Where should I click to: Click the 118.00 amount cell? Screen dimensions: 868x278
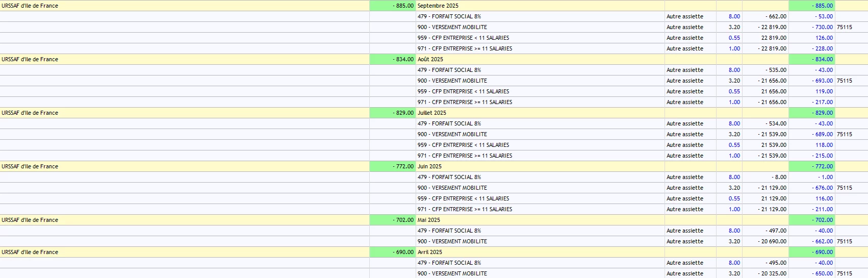(x=812, y=145)
